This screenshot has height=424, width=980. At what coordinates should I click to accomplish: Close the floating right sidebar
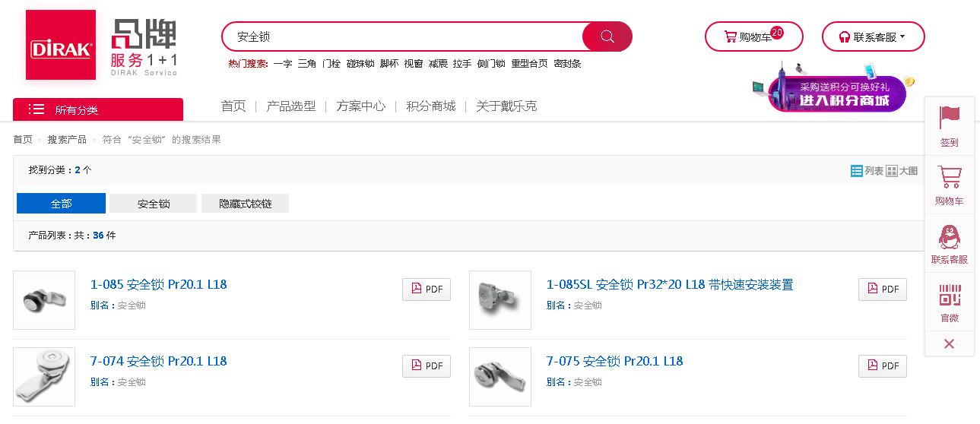(949, 343)
